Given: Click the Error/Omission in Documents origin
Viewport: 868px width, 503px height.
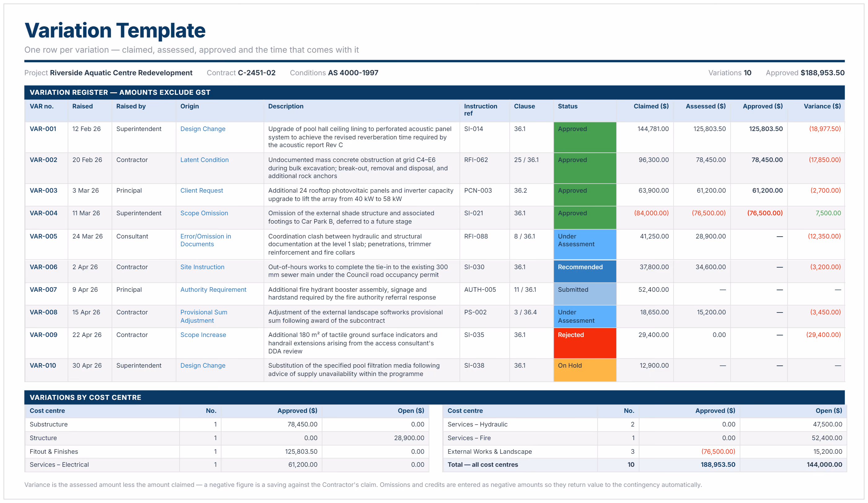Looking at the screenshot, I should click(x=206, y=240).
